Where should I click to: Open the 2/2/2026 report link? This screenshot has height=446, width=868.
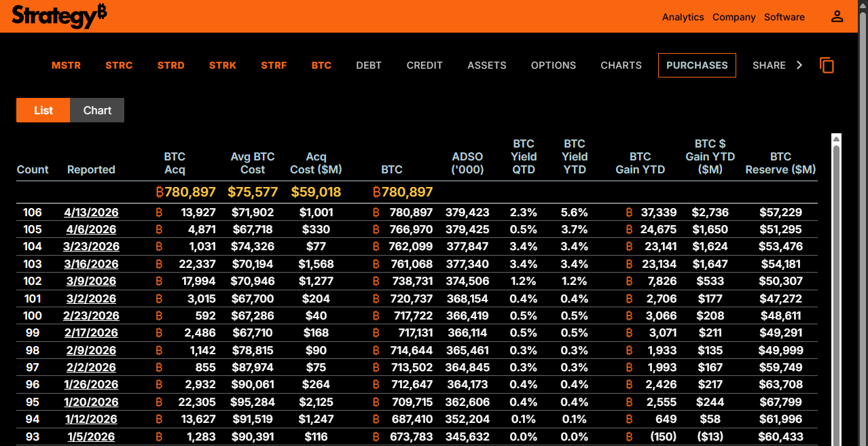91,367
